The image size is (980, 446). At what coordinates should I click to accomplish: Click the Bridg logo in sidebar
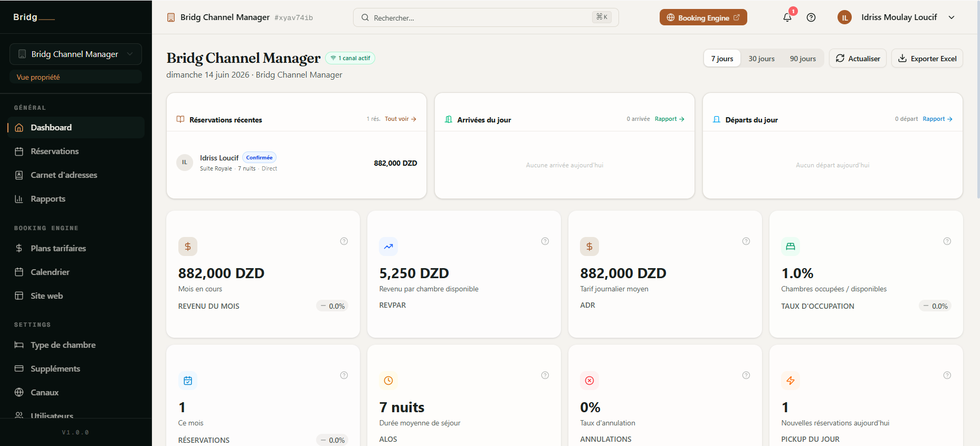click(x=34, y=17)
